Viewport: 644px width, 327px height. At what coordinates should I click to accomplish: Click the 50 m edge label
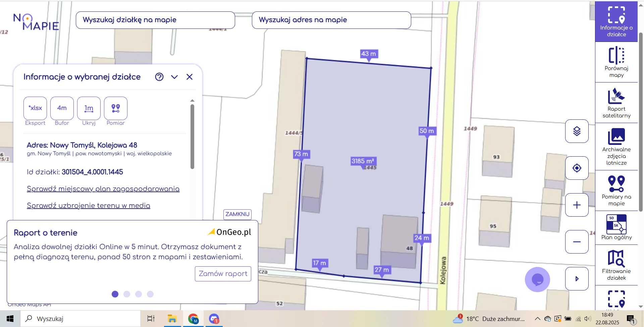point(427,131)
